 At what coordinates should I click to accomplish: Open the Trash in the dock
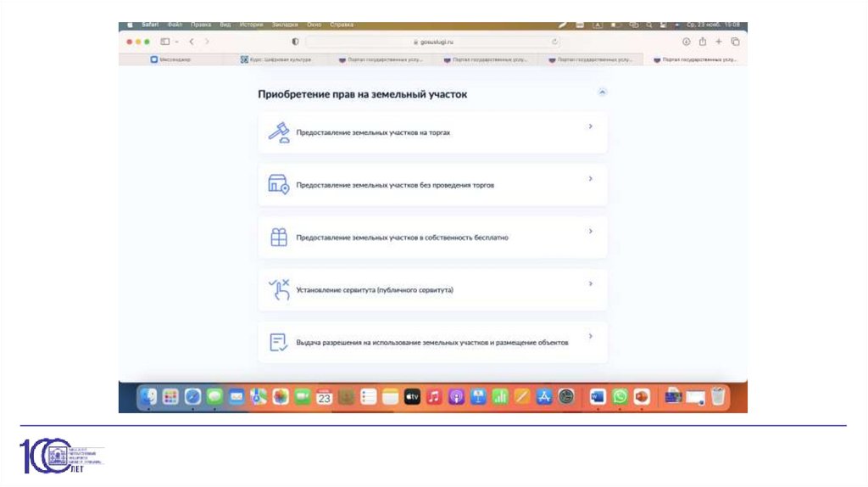(x=718, y=397)
